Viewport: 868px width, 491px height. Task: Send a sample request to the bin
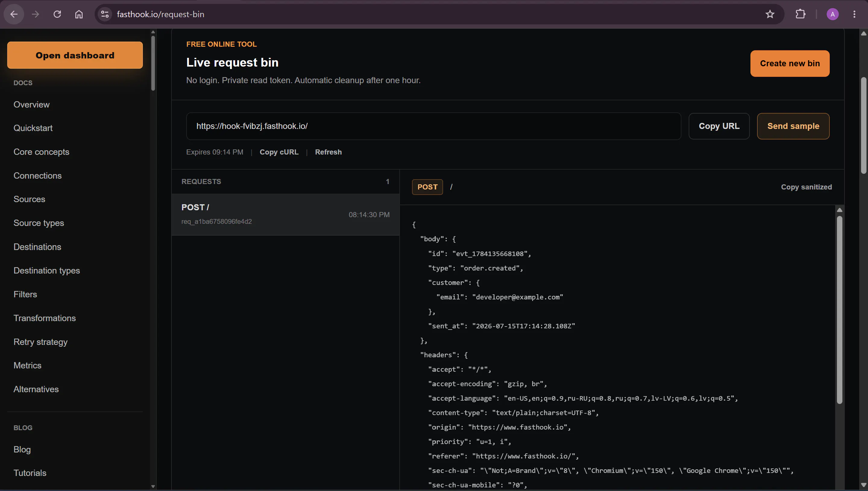(x=793, y=126)
